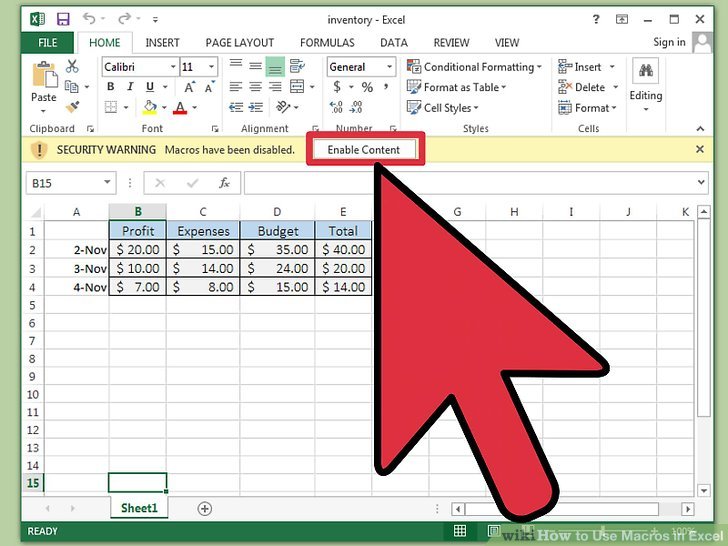
Task: Toggle Wrap Text icon
Action: tap(297, 66)
